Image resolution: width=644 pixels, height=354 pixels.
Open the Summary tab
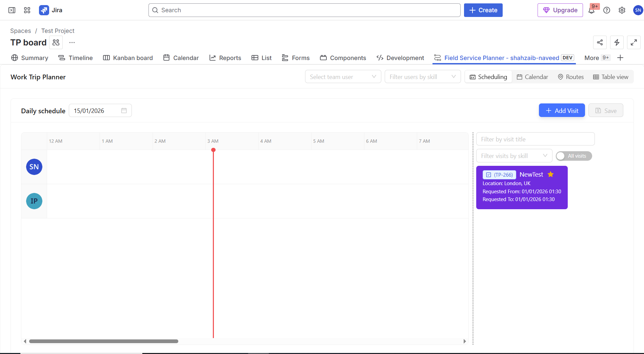(x=29, y=58)
